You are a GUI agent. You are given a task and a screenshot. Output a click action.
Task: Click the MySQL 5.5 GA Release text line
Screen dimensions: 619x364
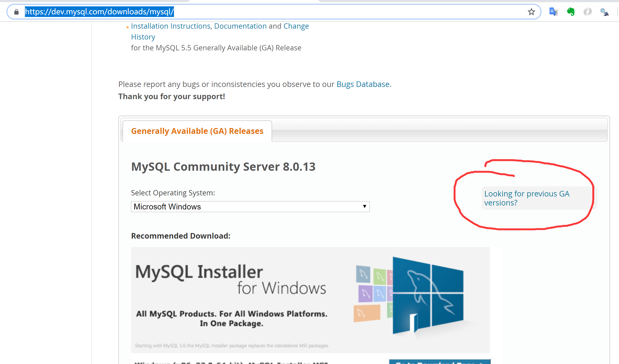pyautogui.click(x=216, y=48)
